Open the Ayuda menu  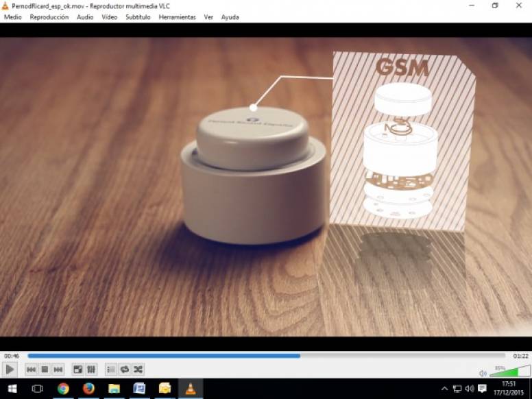coord(230,17)
